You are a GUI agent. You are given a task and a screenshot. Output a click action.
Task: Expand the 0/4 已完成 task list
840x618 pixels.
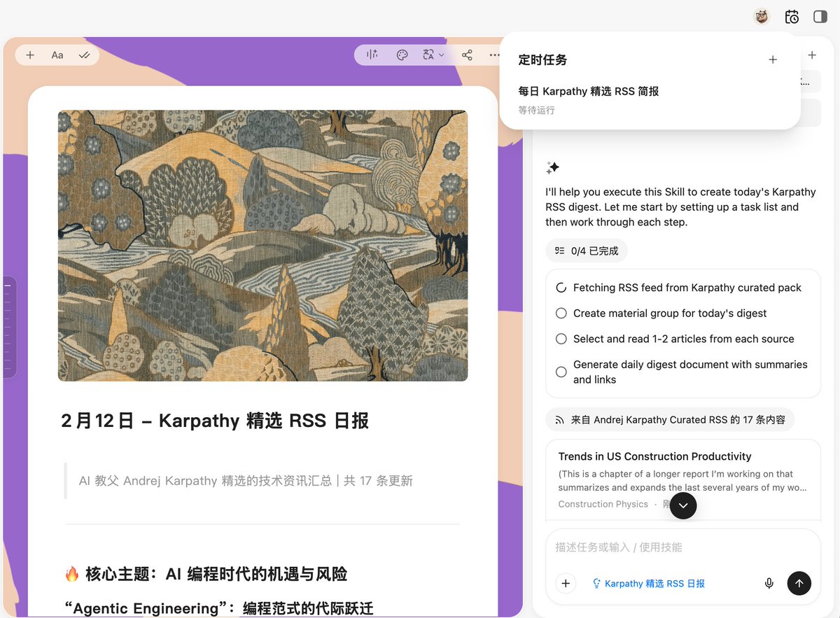(587, 250)
